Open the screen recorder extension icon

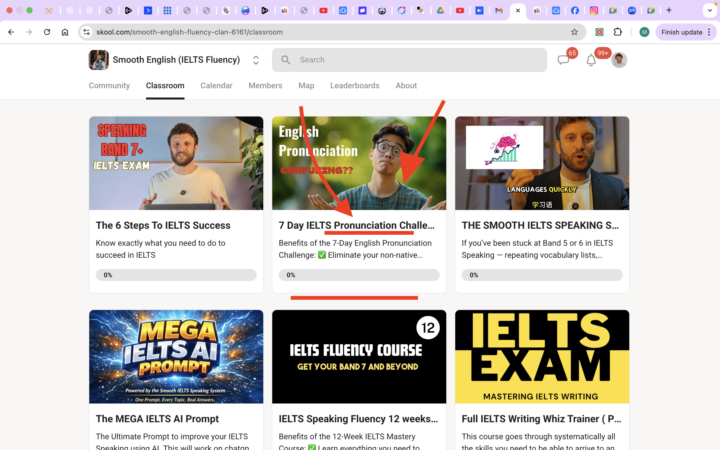coord(599,32)
